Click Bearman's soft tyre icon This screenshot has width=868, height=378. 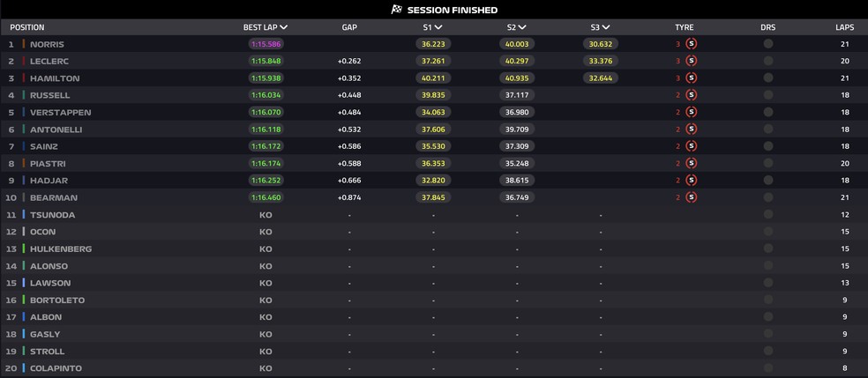691,197
